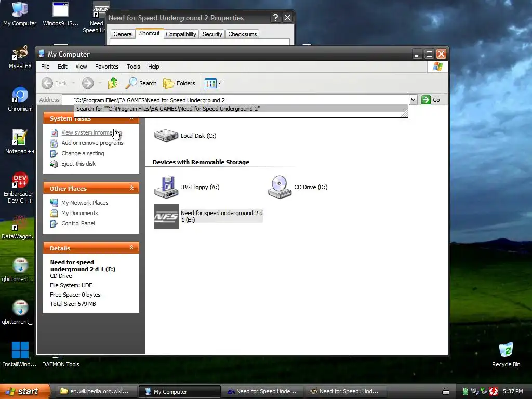Image resolution: width=532 pixels, height=399 pixels.
Task: Click View system information link
Action: pos(91,132)
